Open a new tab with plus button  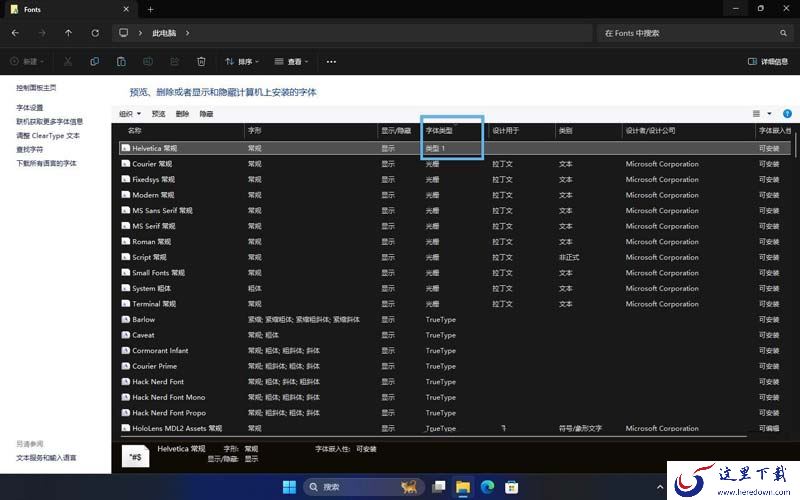pyautogui.click(x=151, y=9)
